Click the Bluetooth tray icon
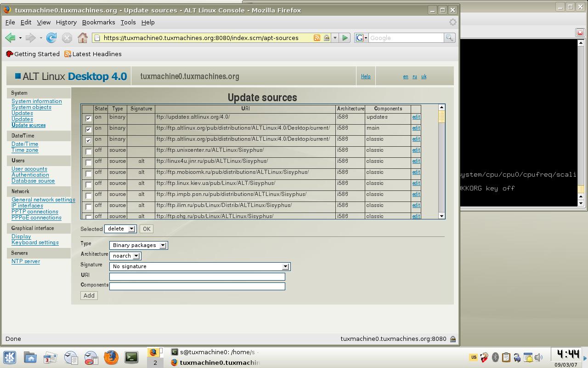This screenshot has width=588, height=368. pos(495,357)
